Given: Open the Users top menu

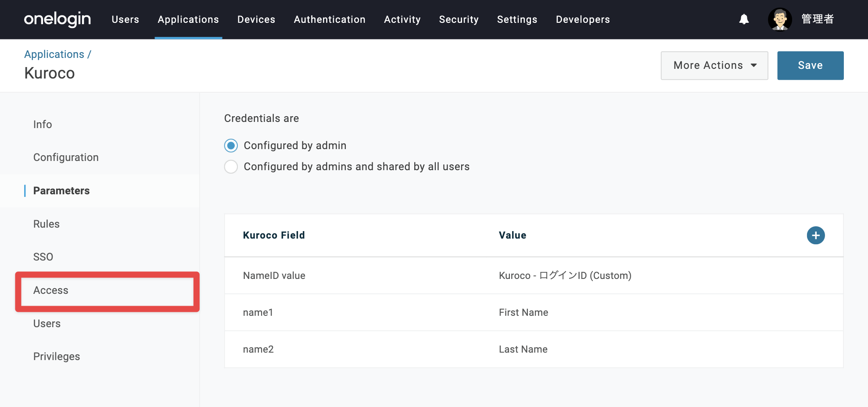Looking at the screenshot, I should pos(126,19).
